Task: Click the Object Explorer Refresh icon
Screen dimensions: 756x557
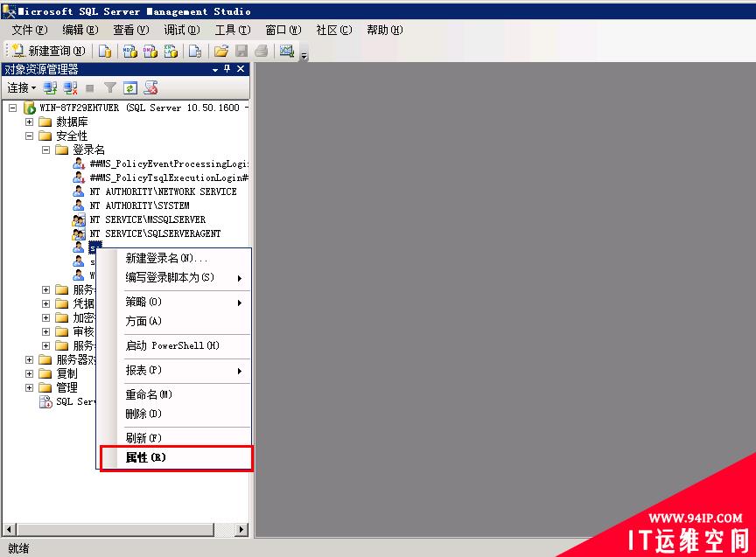Action: [x=130, y=87]
